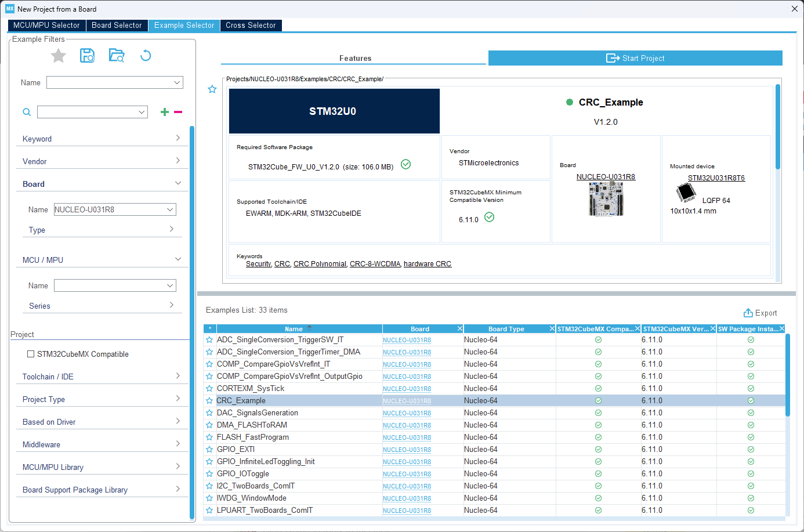Image resolution: width=804 pixels, height=532 pixels.
Task: Reset all example filters
Action: point(145,55)
